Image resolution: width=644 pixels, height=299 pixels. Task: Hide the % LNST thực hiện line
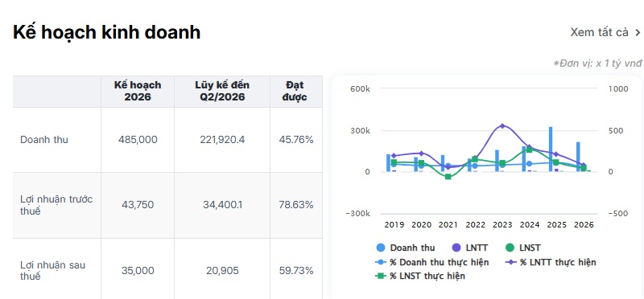coord(420,276)
